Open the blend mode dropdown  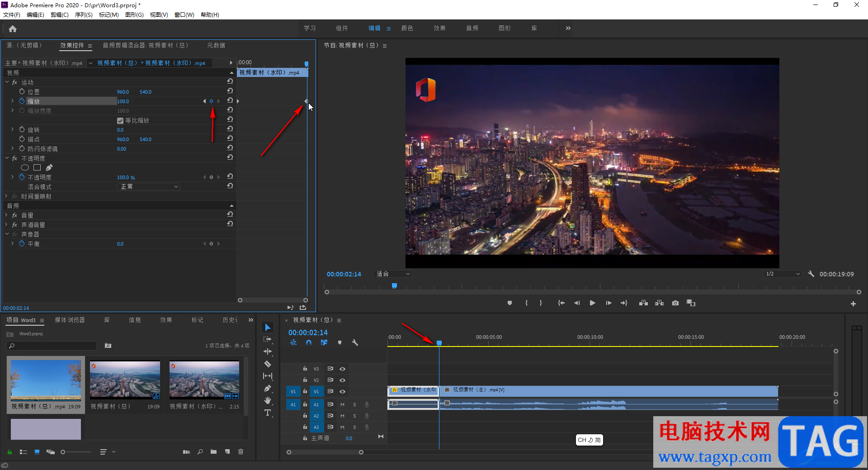148,186
